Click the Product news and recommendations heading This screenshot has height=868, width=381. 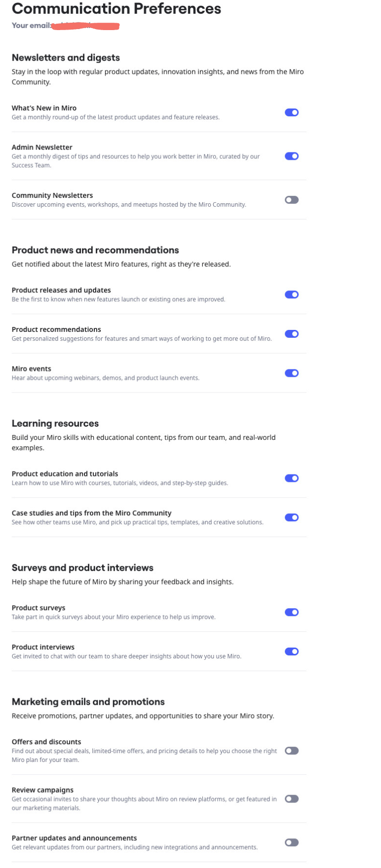click(95, 250)
